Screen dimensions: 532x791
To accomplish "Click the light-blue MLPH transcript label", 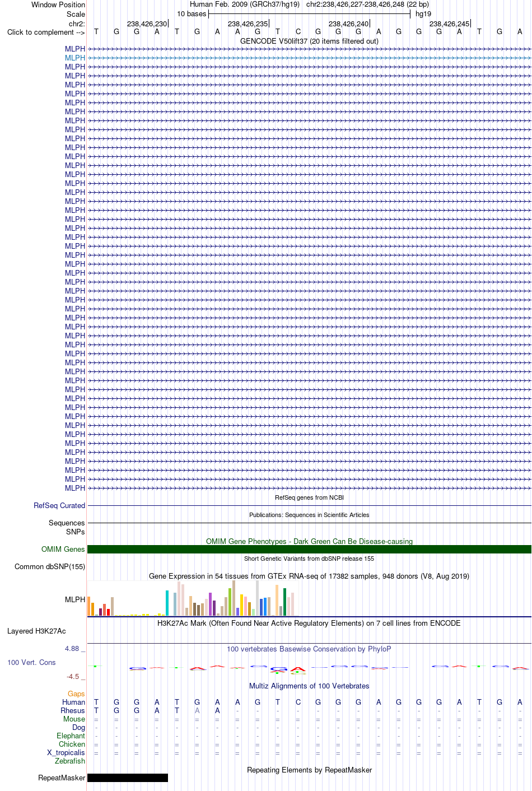I will (75, 58).
